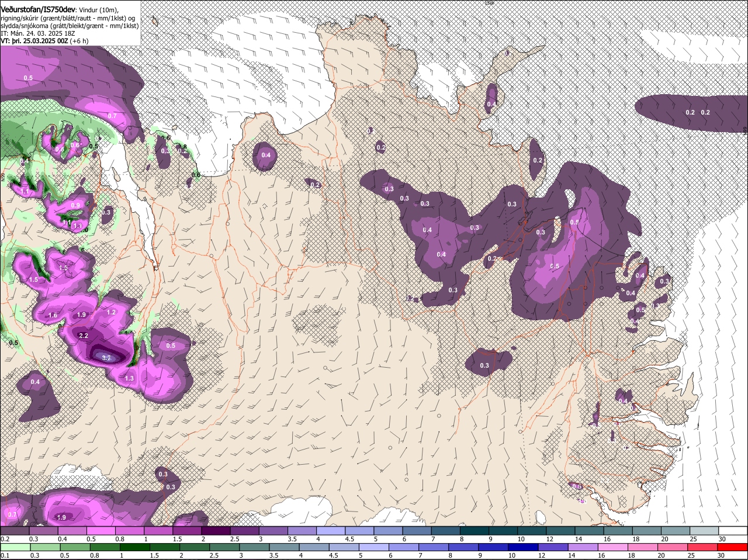
Task: Click the 30 label on snow scale
Action: 722,539
